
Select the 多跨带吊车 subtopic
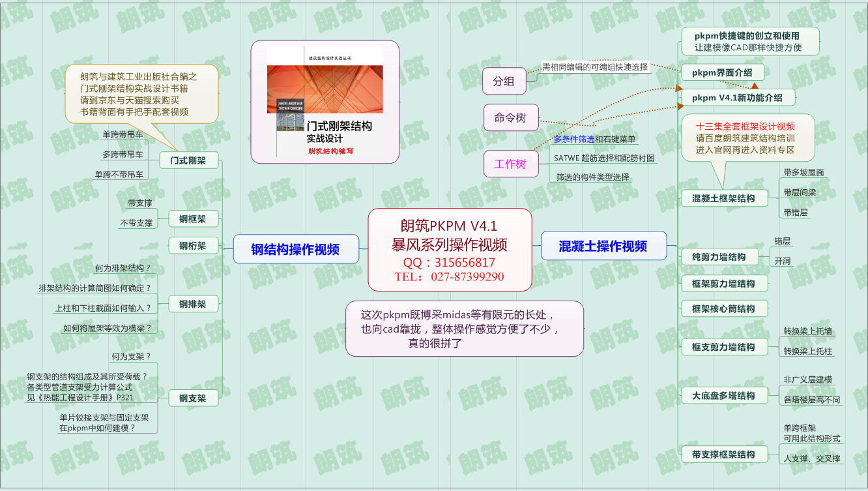[123, 155]
